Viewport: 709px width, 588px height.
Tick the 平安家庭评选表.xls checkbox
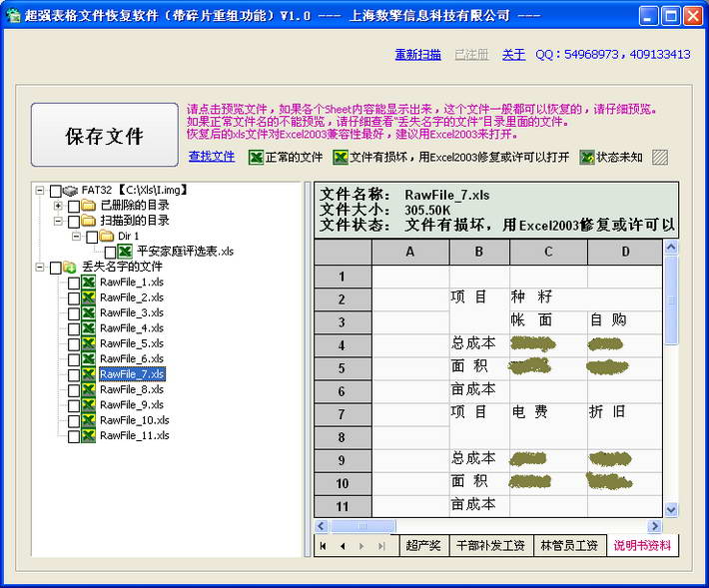coord(110,253)
